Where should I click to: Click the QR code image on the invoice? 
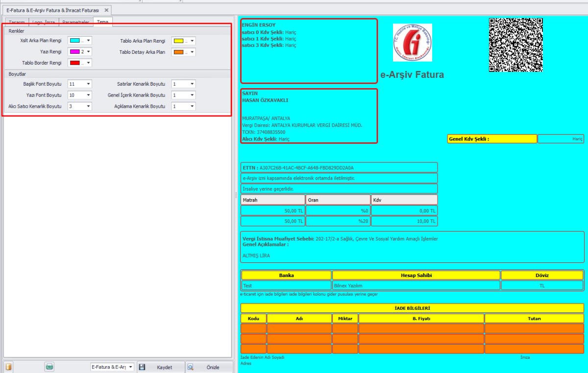point(515,45)
